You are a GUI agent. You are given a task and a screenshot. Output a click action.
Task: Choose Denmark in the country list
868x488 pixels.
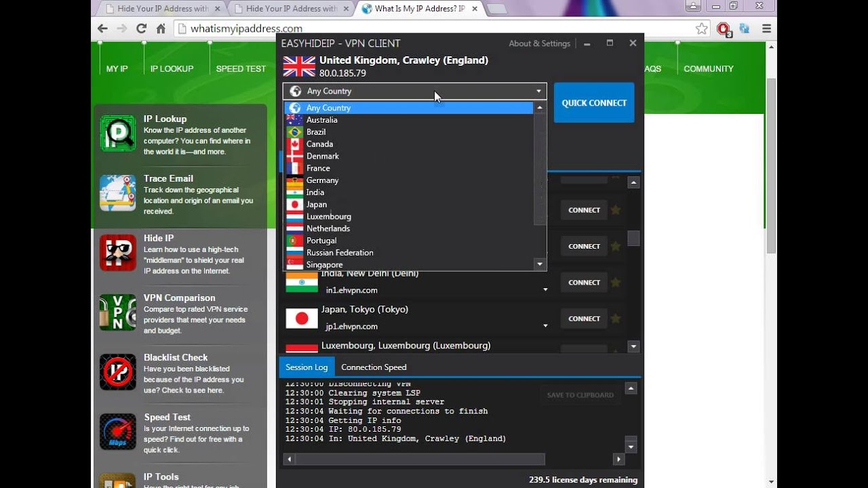click(x=409, y=156)
